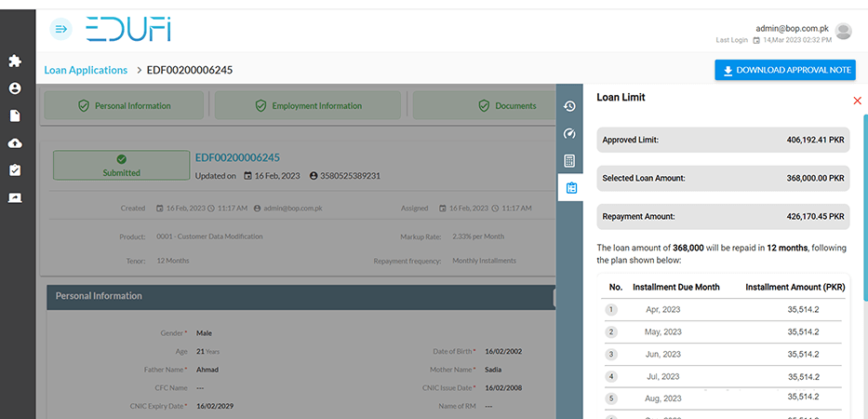Select the clipboard checklist sidebar icon

[15, 170]
